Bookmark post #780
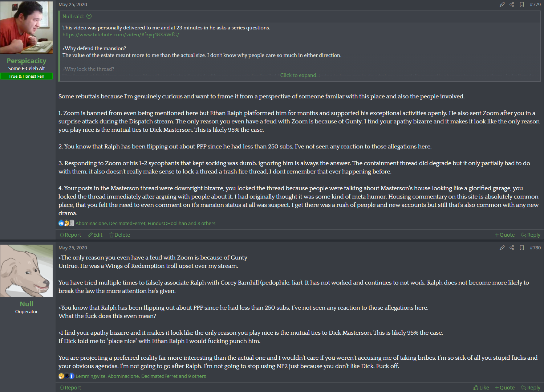This screenshot has height=392, width=544. pyautogui.click(x=521, y=248)
